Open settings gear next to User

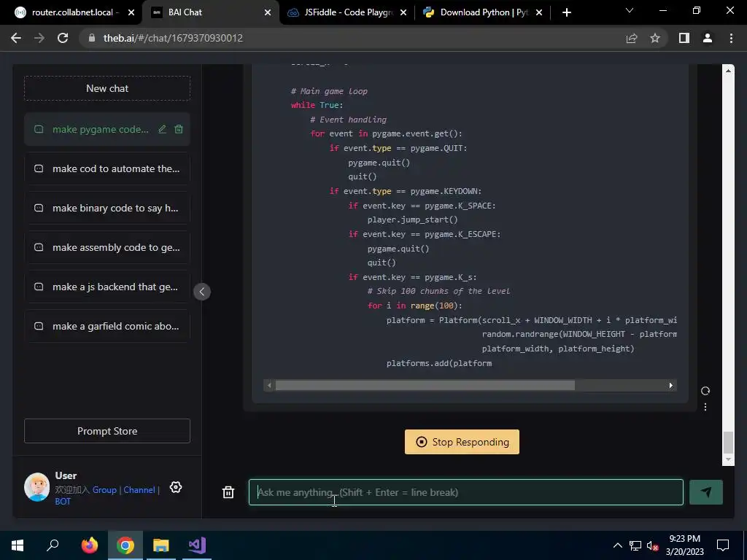[x=176, y=487]
